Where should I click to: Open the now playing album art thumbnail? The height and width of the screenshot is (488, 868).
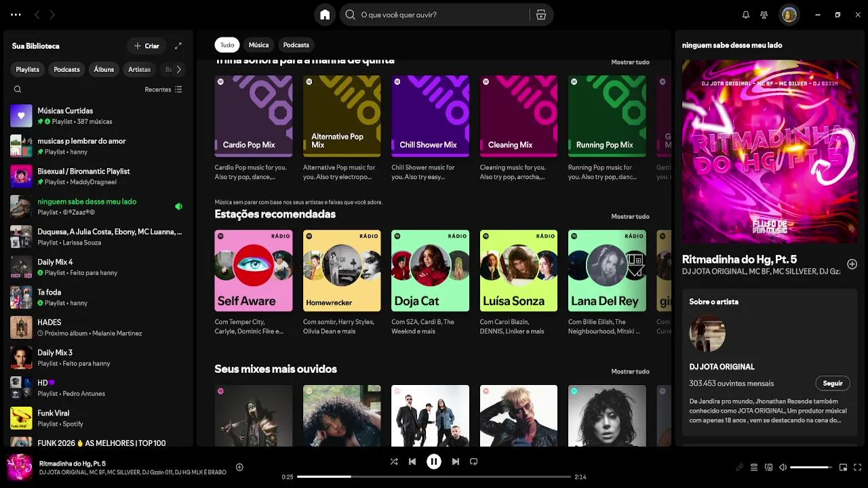pyautogui.click(x=20, y=467)
